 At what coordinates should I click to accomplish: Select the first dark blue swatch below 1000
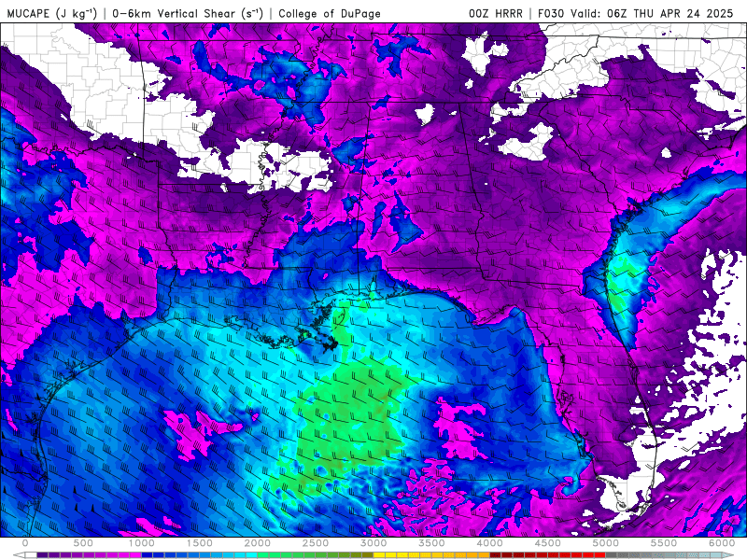(x=148, y=555)
